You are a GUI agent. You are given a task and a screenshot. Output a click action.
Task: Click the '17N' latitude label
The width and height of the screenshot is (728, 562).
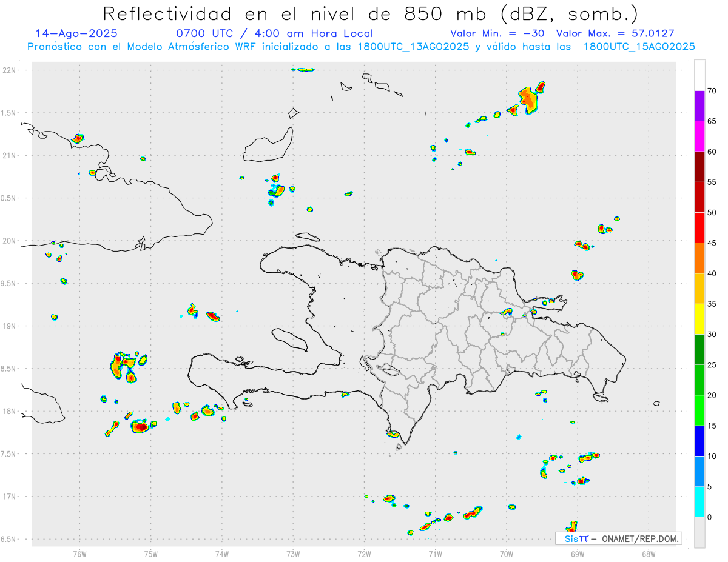(9, 497)
